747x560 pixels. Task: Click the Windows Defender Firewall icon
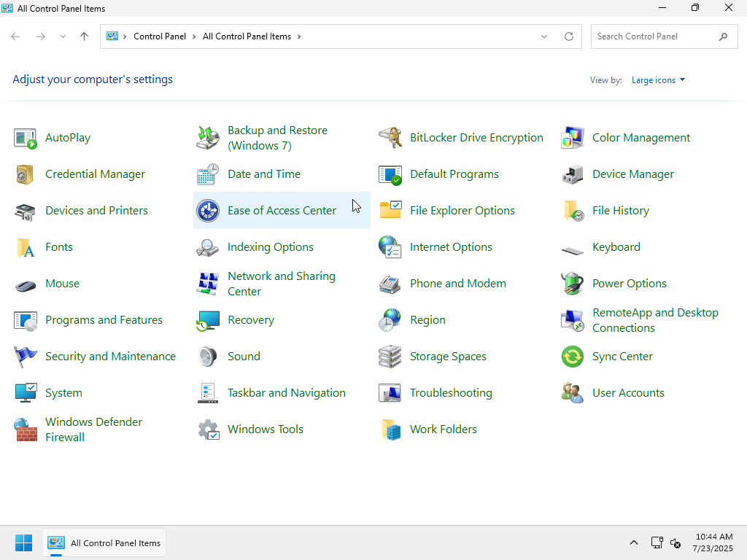(26, 429)
